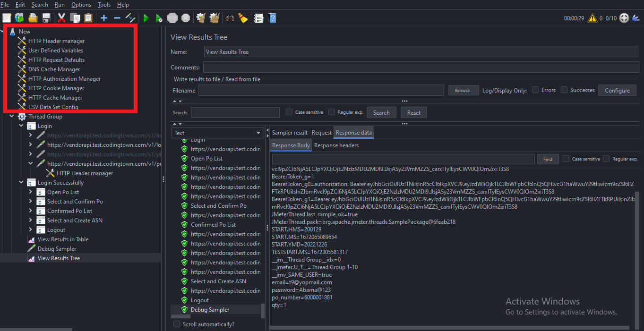644x331 pixels.
Task: Open the Options menu
Action: [x=81, y=5]
